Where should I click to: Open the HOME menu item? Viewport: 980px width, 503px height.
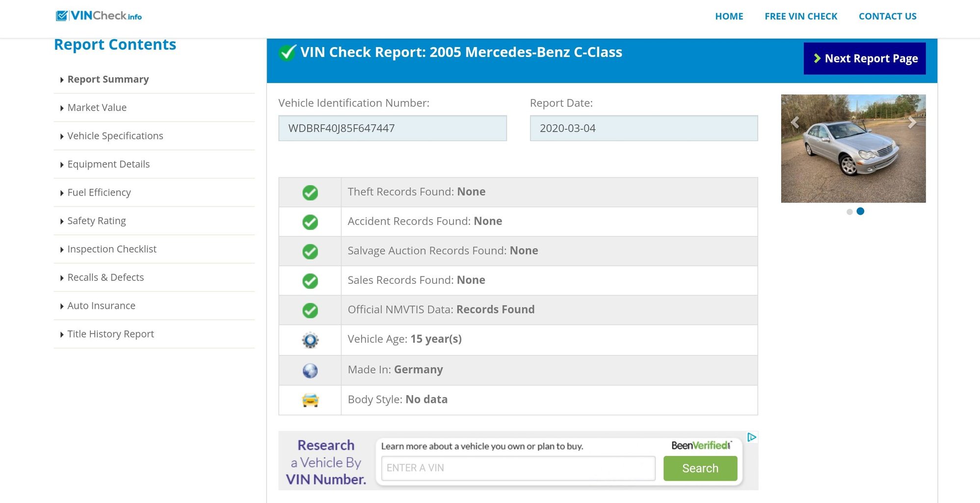[729, 16]
